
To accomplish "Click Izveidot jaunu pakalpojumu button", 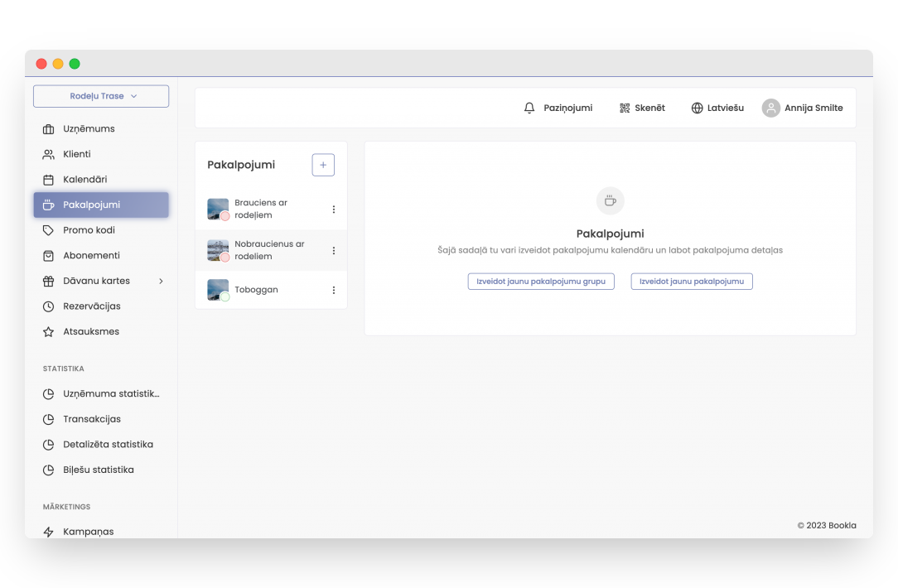I will coord(692,282).
